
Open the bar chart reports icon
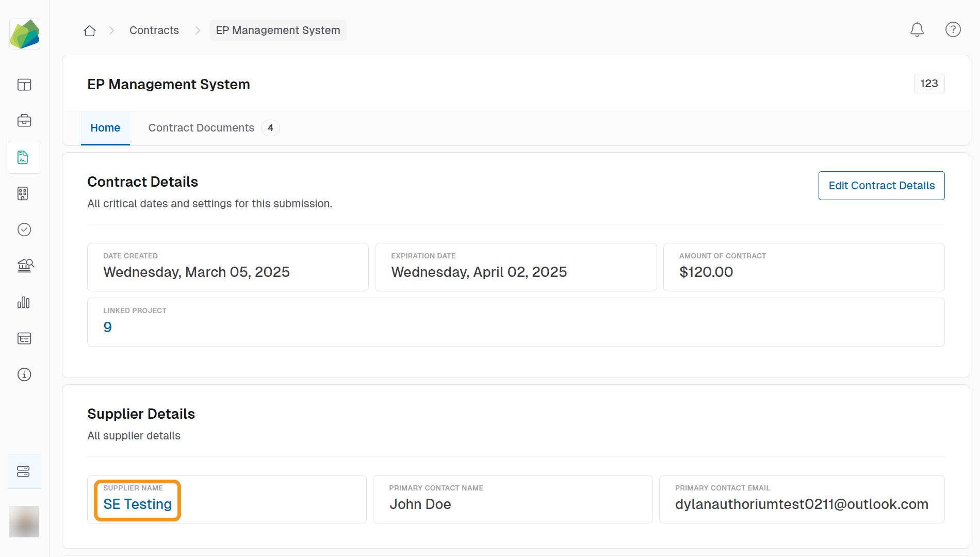tap(24, 303)
